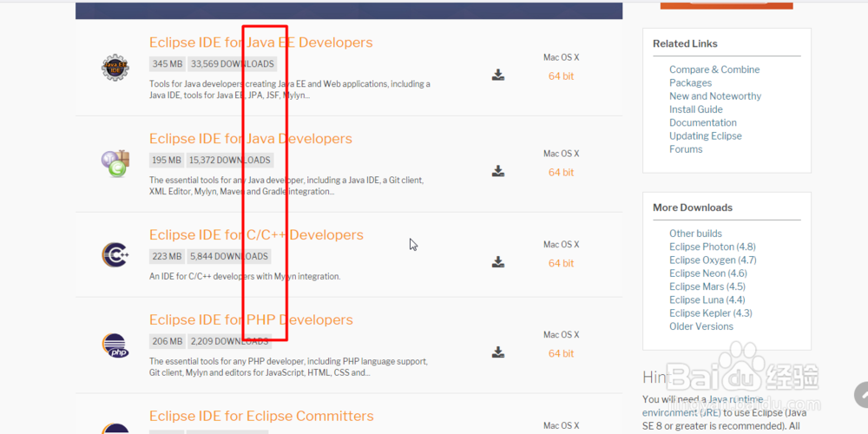
Task: Click the 2,209 DOWNLOADS badge
Action: [230, 341]
